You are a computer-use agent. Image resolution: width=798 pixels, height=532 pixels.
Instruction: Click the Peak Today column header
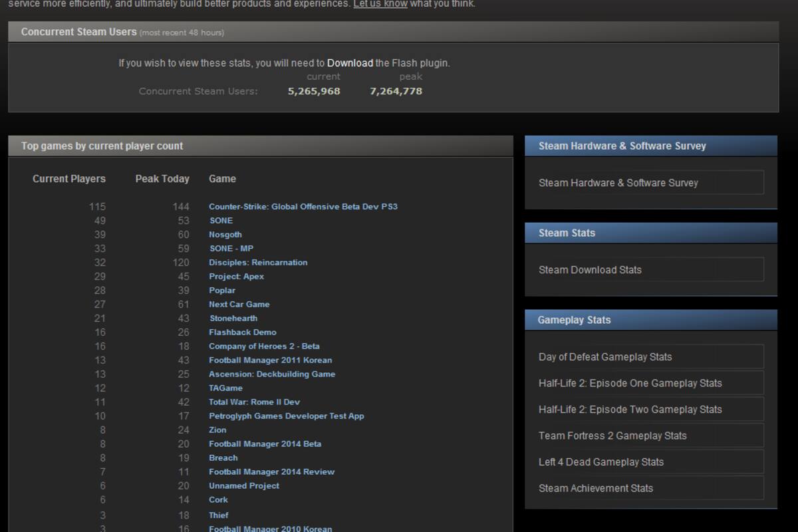click(x=162, y=179)
